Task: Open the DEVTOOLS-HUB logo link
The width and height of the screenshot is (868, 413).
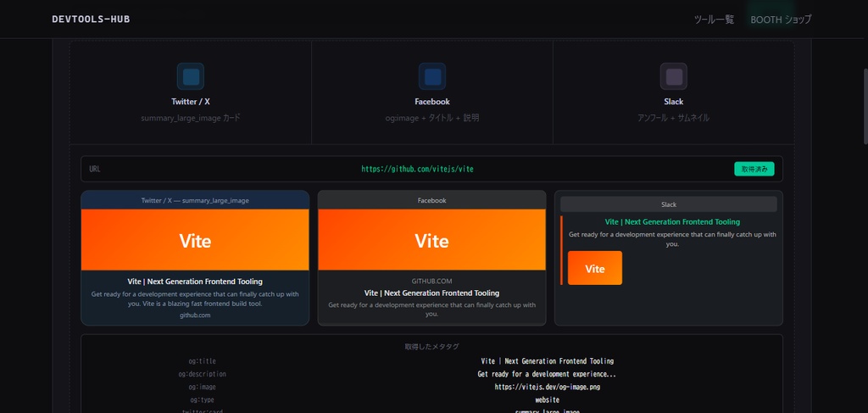Action: click(x=91, y=20)
